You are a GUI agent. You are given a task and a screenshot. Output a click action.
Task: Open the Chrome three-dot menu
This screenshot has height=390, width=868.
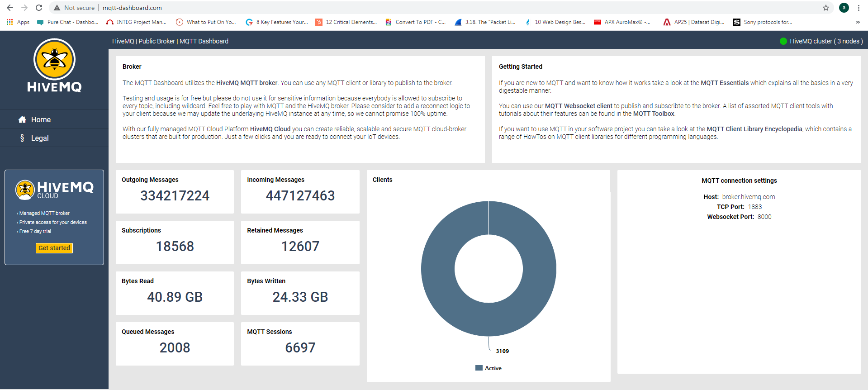coord(859,8)
